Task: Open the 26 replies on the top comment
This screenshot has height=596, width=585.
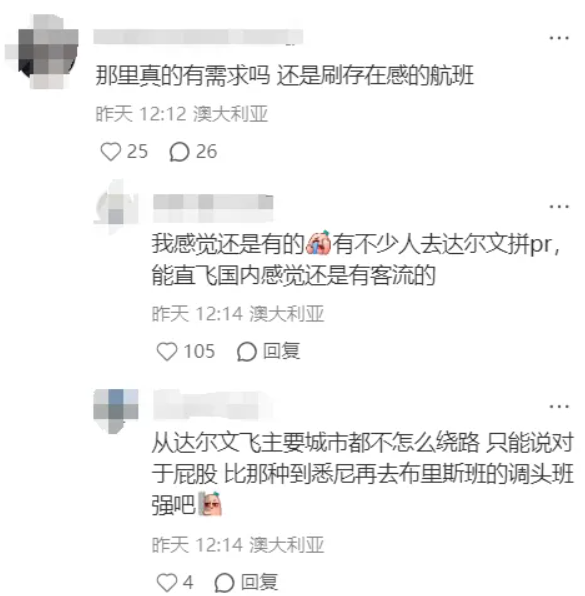Action: (x=179, y=152)
